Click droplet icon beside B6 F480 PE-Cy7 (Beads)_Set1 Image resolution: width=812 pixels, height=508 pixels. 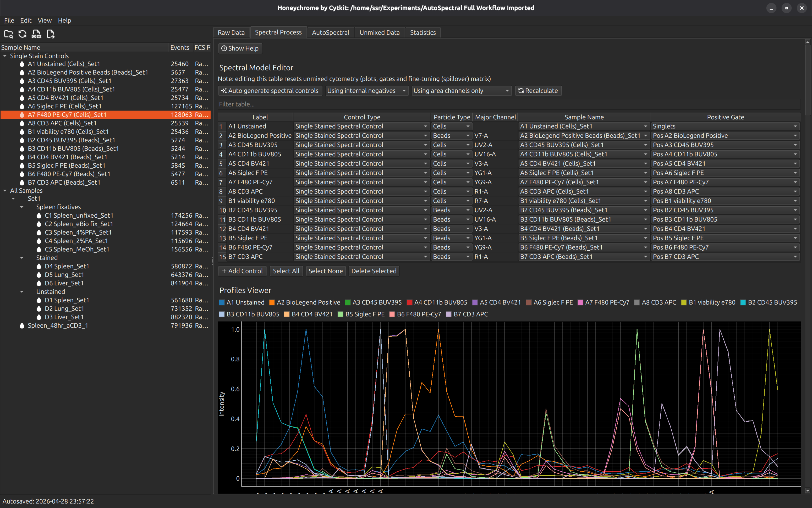[22, 174]
